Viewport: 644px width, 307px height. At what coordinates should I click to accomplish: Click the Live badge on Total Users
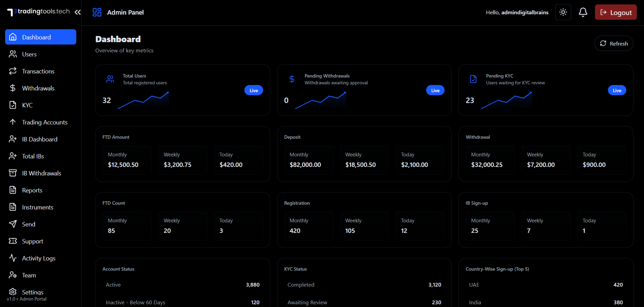point(254,90)
